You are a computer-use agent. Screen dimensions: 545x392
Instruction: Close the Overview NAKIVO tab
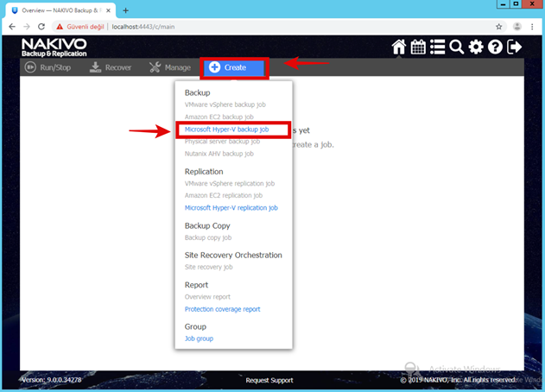click(x=109, y=10)
